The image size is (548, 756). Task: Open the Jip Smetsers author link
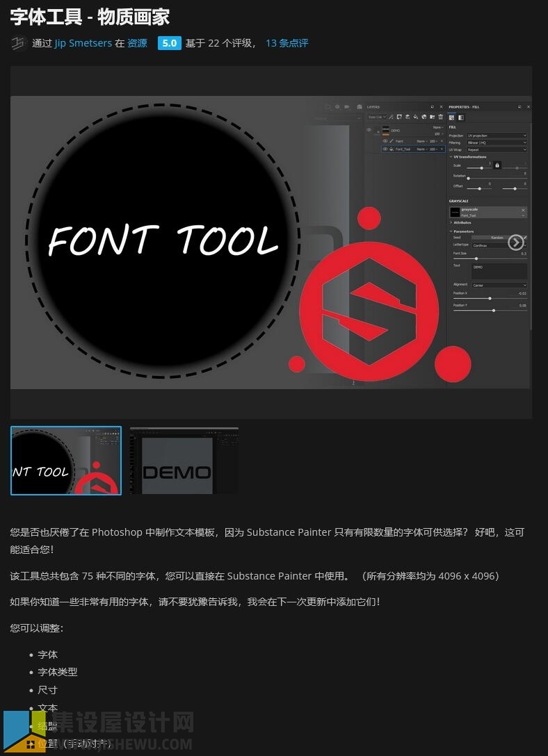[x=83, y=43]
